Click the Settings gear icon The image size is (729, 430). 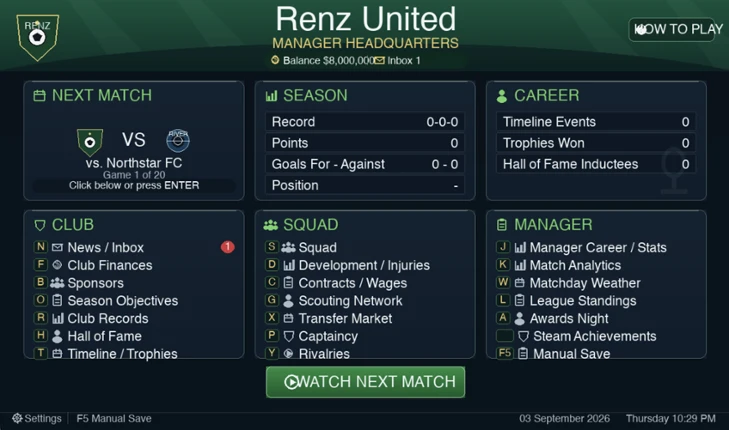(x=17, y=418)
